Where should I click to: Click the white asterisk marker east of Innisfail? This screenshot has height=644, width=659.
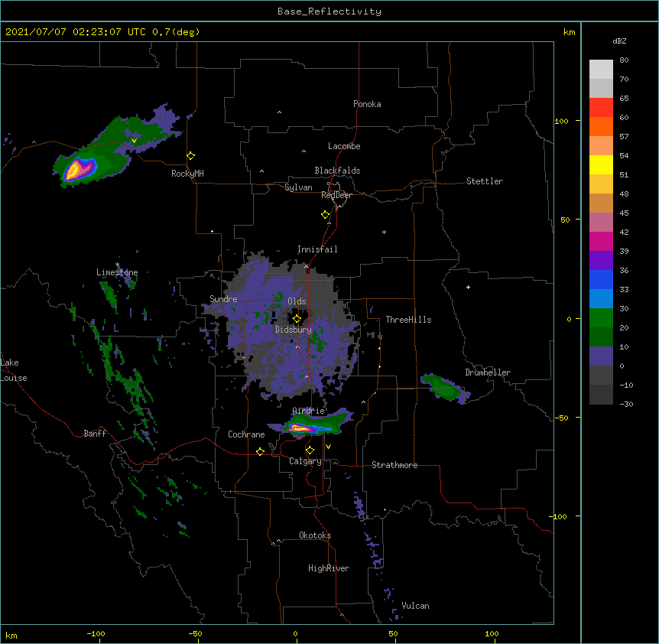point(384,232)
